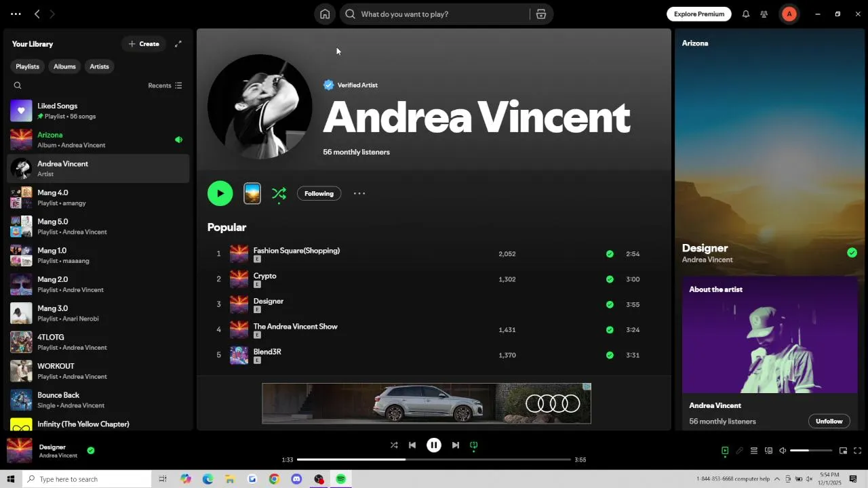Open Arizona link atop Now Playing panel

pos(695,43)
